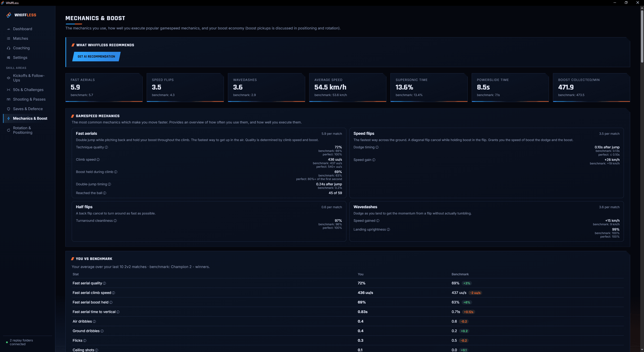644x352 pixels.
Task: Click the Fast aerial time to vertical info icon
Action: 118,312
